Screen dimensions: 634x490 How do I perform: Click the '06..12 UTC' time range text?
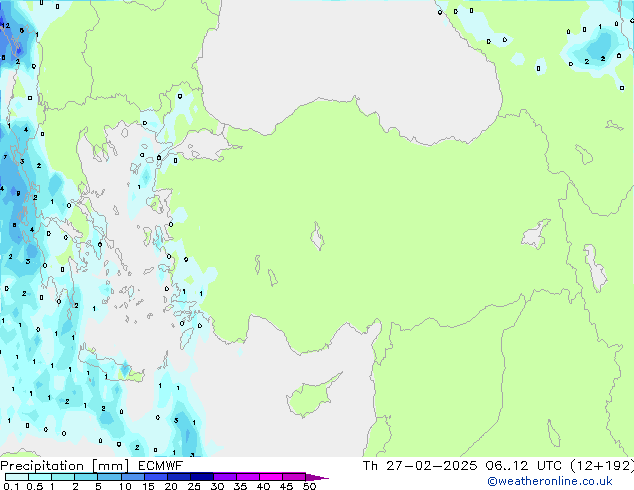click(x=524, y=466)
